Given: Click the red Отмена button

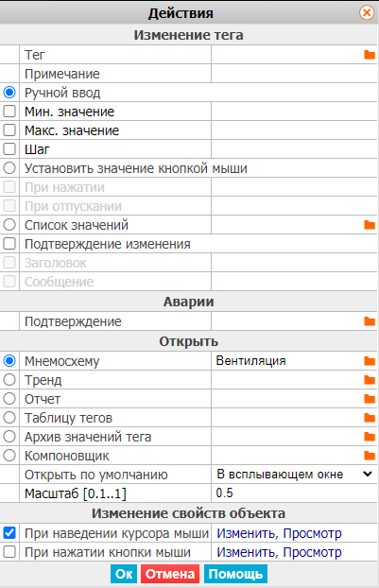Looking at the screenshot, I should click(170, 574).
